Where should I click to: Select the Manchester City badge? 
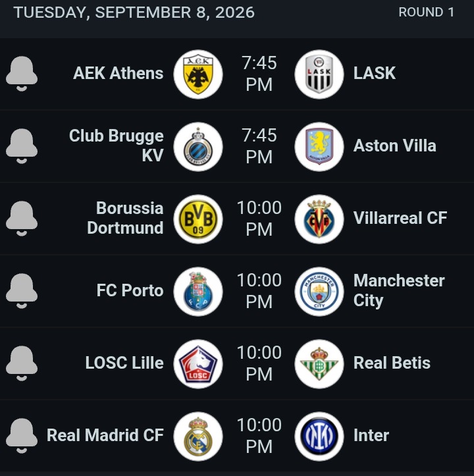tap(319, 292)
